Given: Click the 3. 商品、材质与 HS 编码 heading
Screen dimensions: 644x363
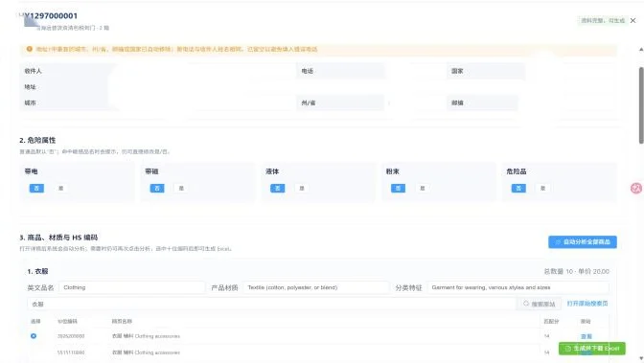Looking at the screenshot, I should point(58,238).
